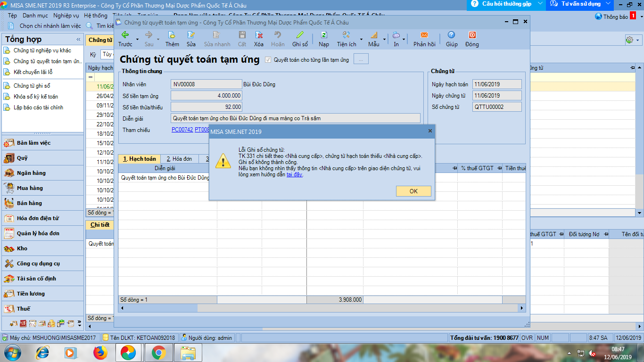This screenshot has height=362, width=644.
Task: Open Phản hồi feedback envelope icon
Action: pos(424,35)
